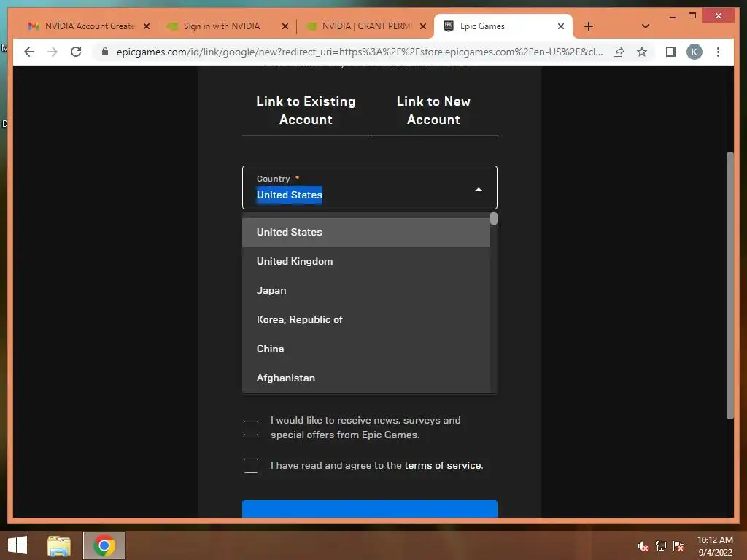Close the Sign in with NVIDIA tab
Viewport: 747px width, 560px height.
point(285,26)
